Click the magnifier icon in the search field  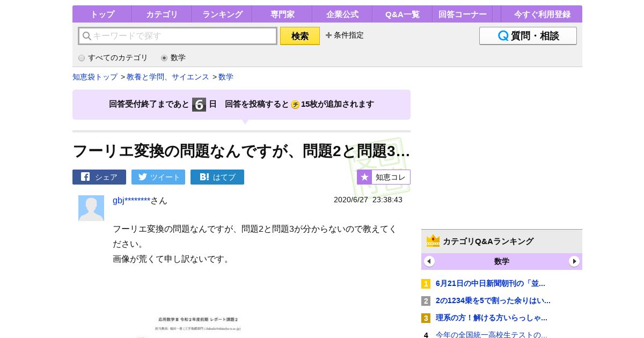pyautogui.click(x=87, y=36)
